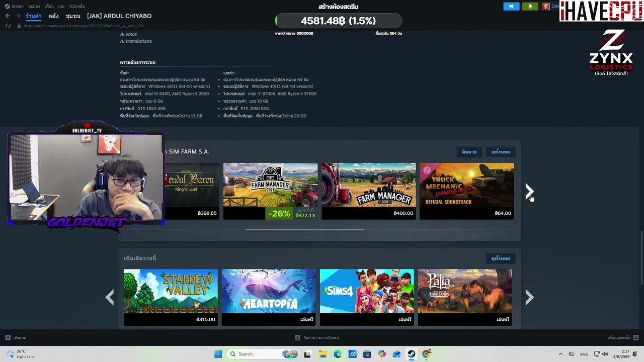
Task: Click ดูทั้งหมด (See all) for SIM FARM S.A.
Action: click(501, 152)
